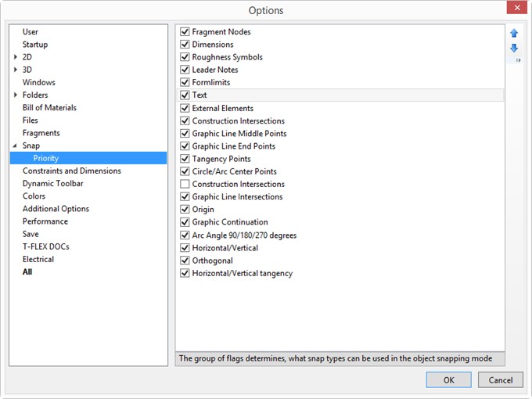
Task: Uncheck the Fragment Nodes checkbox
Action: click(185, 31)
